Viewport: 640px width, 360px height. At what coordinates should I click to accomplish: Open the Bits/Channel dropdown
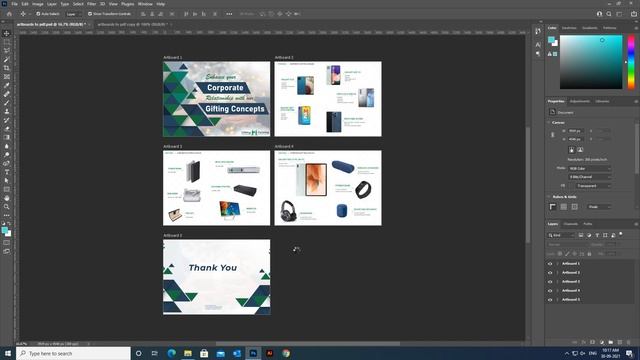click(x=590, y=177)
